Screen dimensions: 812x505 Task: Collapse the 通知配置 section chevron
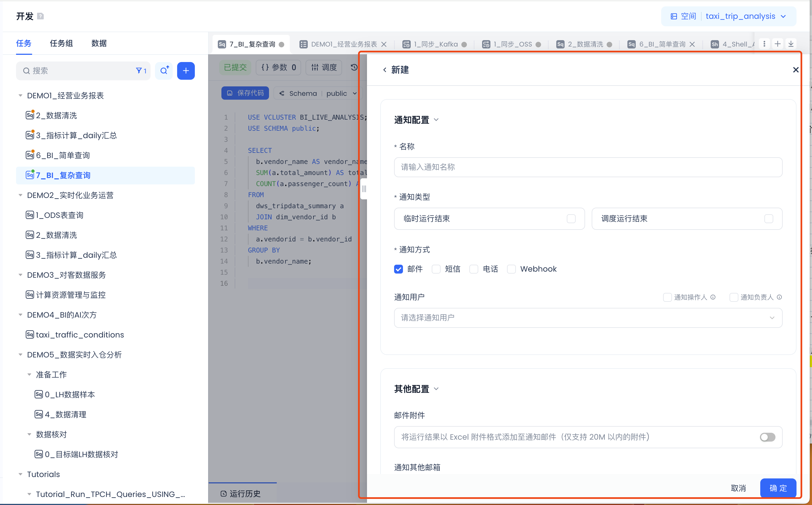click(x=436, y=120)
